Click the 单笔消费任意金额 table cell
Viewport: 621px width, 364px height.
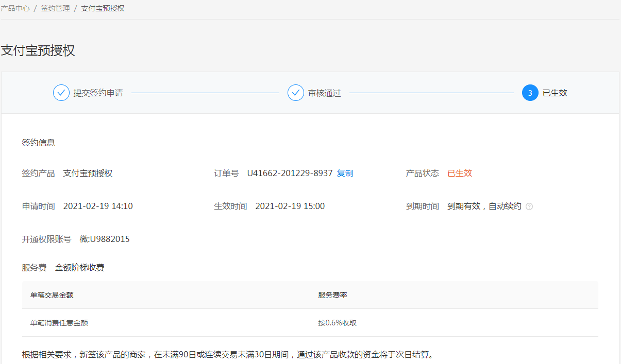pyautogui.click(x=59, y=323)
